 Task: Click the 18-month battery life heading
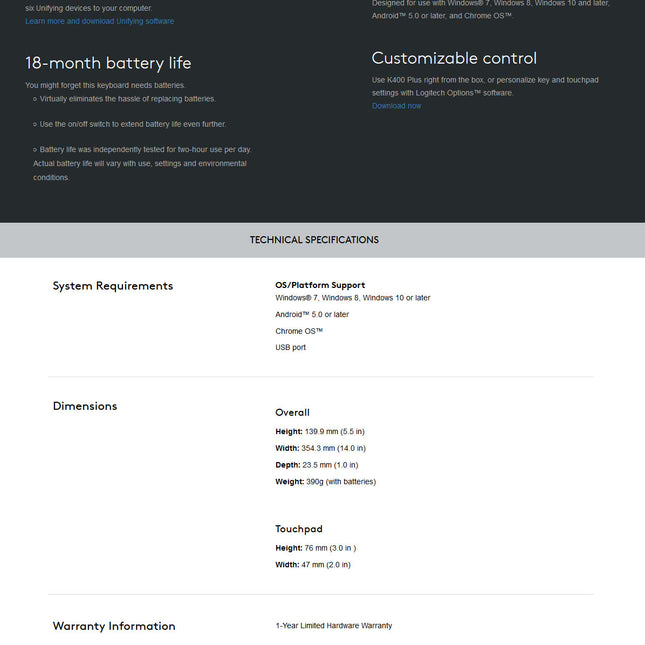[108, 63]
